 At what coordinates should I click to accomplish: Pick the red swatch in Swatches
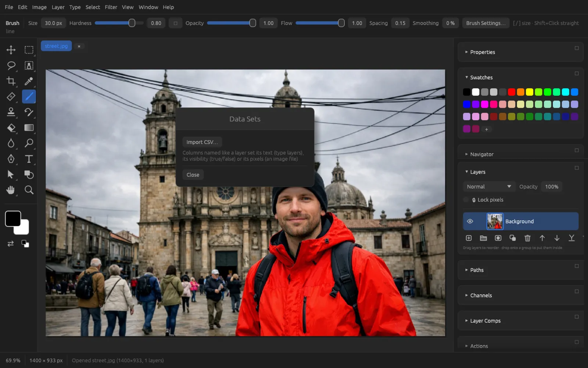(x=512, y=92)
